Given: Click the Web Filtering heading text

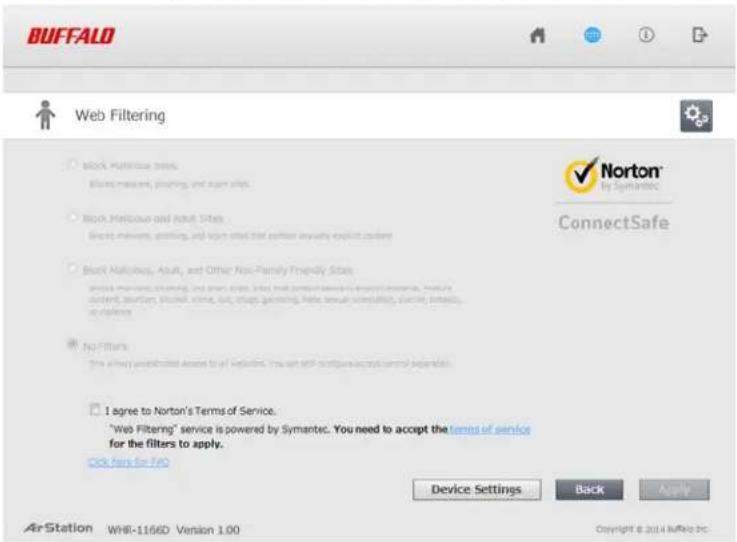Looking at the screenshot, I should tap(120, 115).
